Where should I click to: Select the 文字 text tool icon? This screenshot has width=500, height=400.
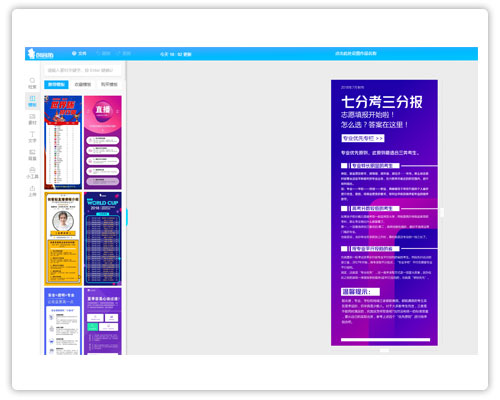[x=32, y=137]
